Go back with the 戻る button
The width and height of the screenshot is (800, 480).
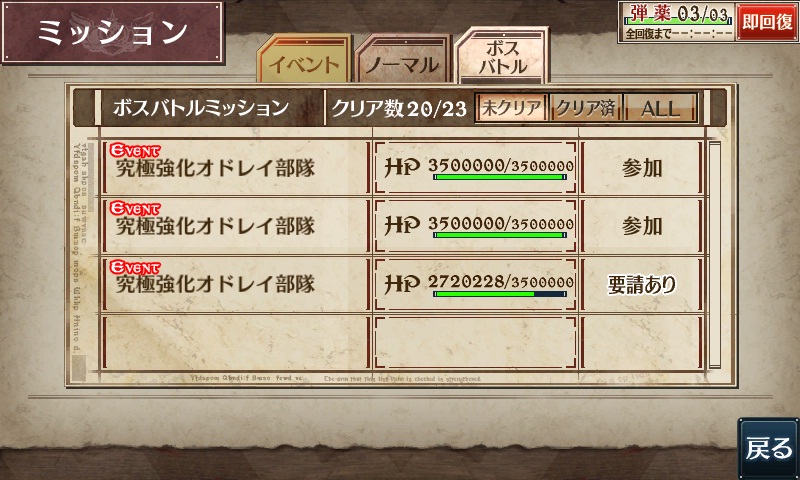pyautogui.click(x=769, y=448)
